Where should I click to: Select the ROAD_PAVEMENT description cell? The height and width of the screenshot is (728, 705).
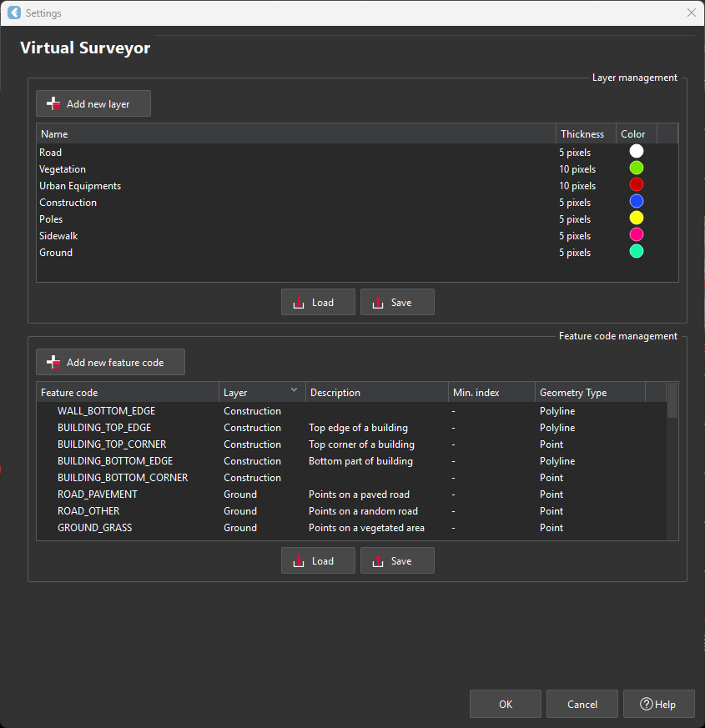tap(359, 495)
